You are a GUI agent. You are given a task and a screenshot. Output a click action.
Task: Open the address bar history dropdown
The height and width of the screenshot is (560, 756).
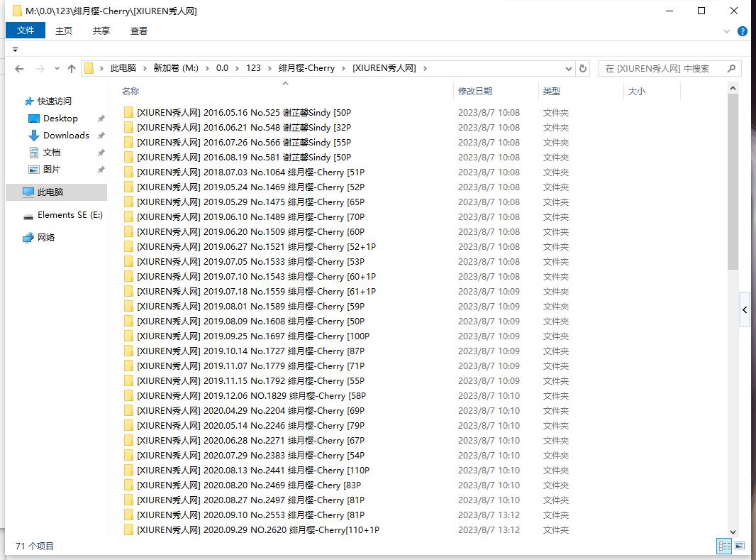point(569,69)
